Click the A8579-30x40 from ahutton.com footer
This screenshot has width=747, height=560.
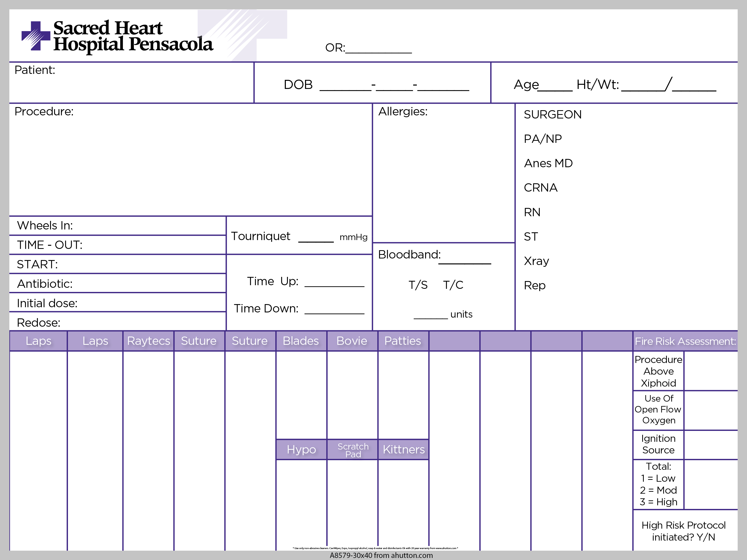tap(381, 556)
